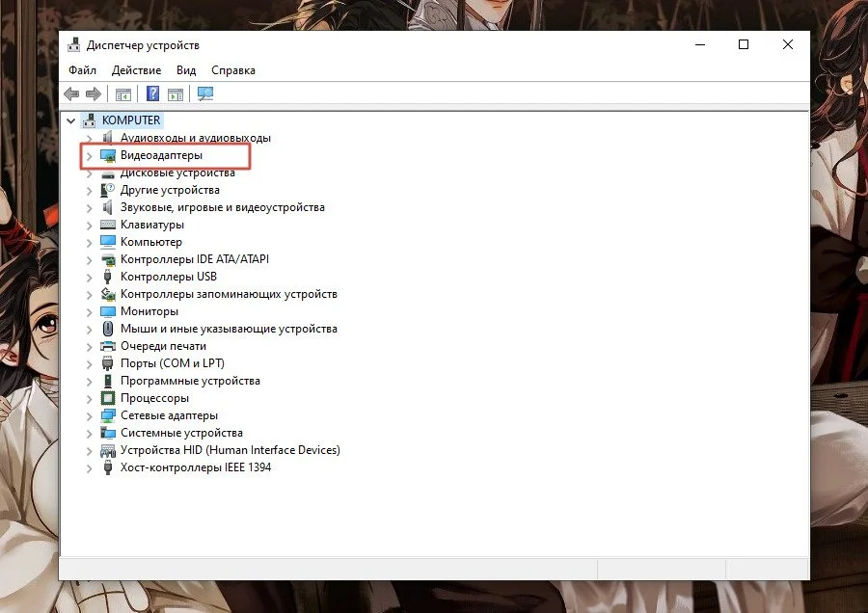The image size is (868, 613).
Task: Expand the Другие устройства chevron
Action: coord(89,191)
